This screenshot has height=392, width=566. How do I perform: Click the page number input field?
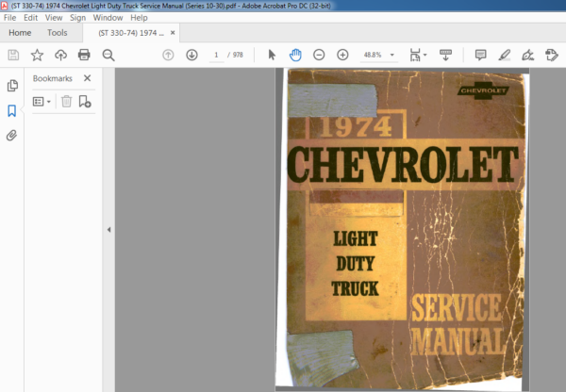point(216,55)
